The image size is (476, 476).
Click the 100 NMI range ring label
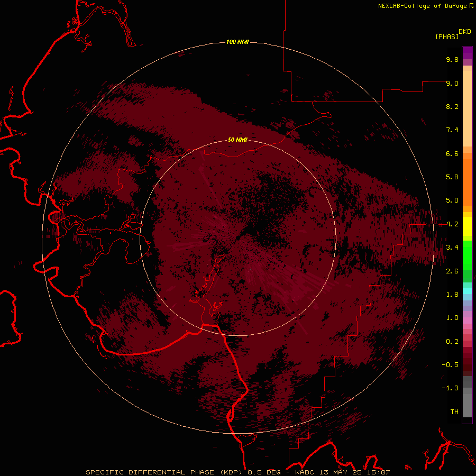coord(237,42)
